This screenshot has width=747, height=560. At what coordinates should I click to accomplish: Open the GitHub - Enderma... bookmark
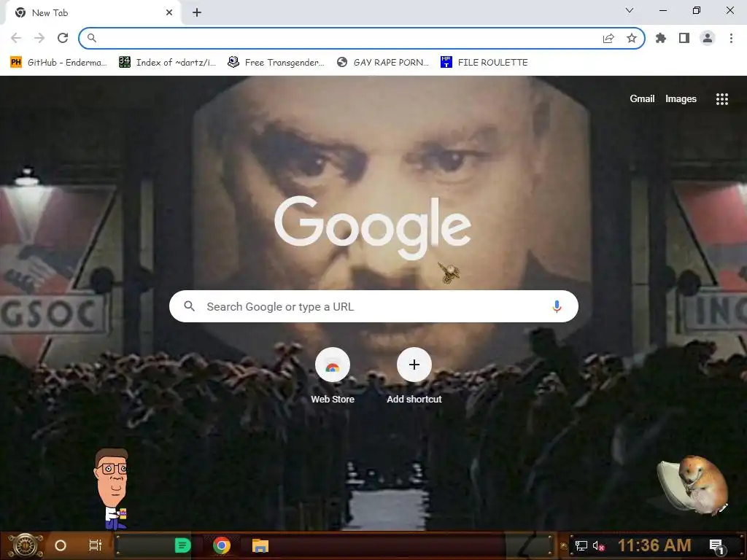pos(58,63)
